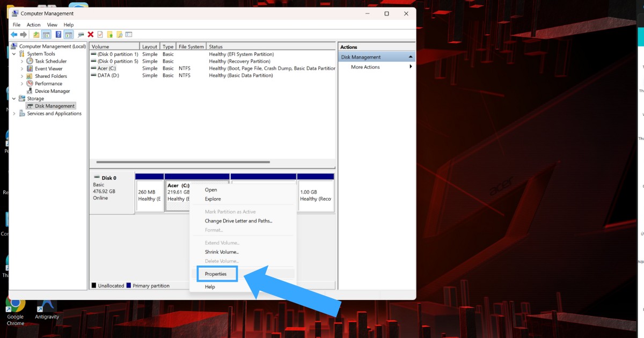Expand the Task Scheduler node
This screenshot has width=644, height=338.
pyautogui.click(x=22, y=62)
